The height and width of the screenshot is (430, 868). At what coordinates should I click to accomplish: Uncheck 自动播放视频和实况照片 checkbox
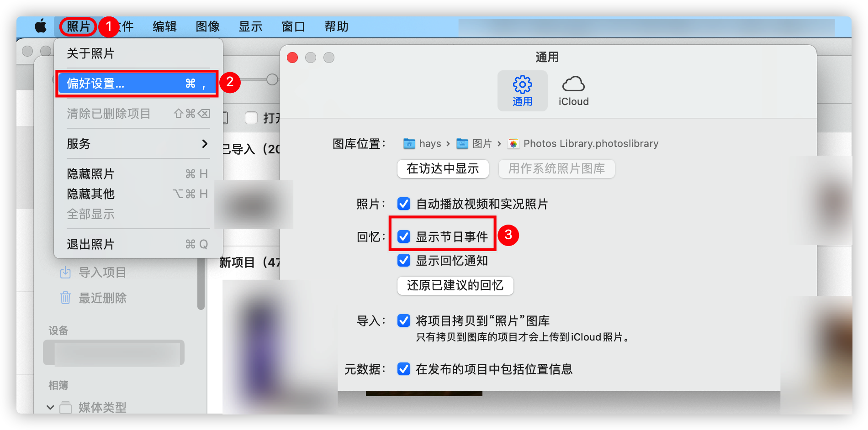(404, 204)
